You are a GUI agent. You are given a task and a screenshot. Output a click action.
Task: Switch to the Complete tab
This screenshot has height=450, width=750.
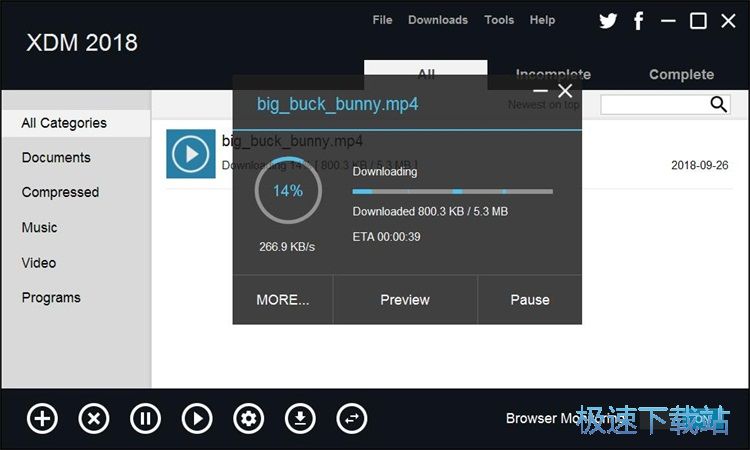(x=681, y=75)
